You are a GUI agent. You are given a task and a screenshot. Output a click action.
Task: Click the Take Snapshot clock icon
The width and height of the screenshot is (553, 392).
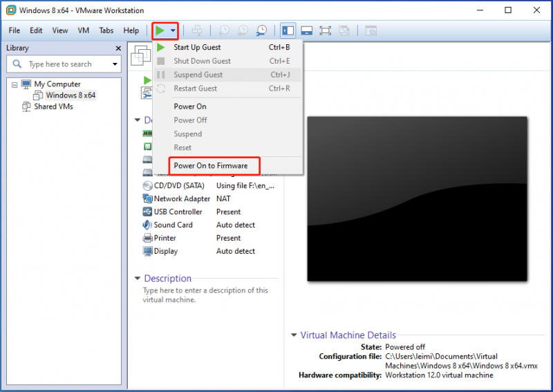(x=223, y=30)
